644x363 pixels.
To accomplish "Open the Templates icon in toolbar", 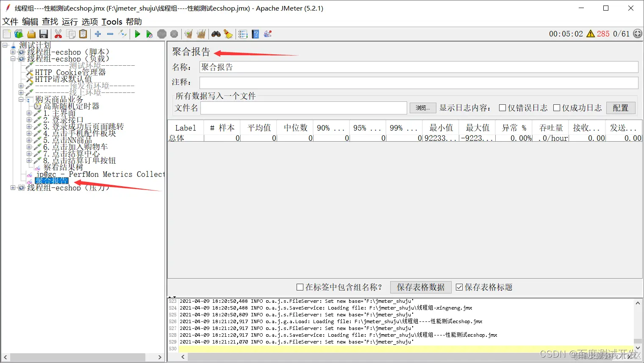I will point(19,34).
